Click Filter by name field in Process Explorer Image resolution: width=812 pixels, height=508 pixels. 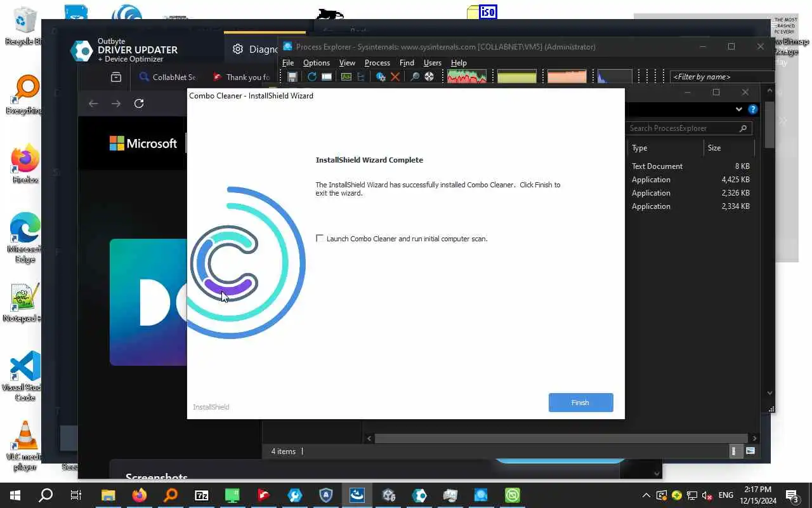722,77
